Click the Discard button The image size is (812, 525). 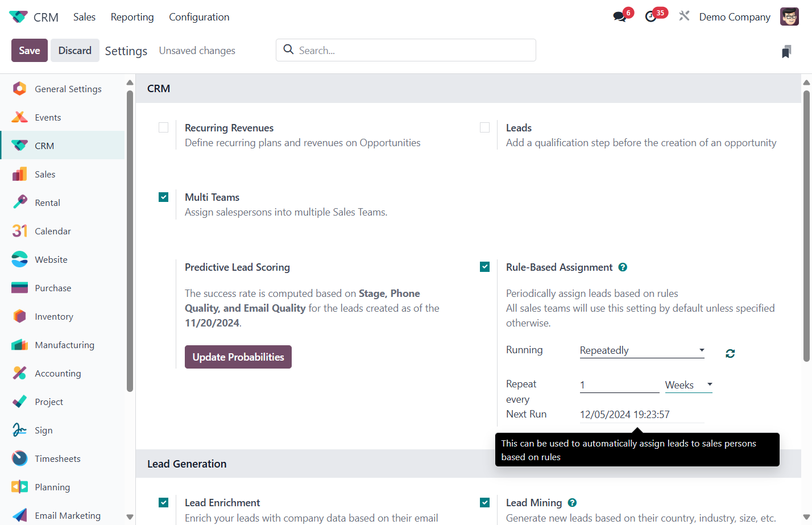coord(75,51)
